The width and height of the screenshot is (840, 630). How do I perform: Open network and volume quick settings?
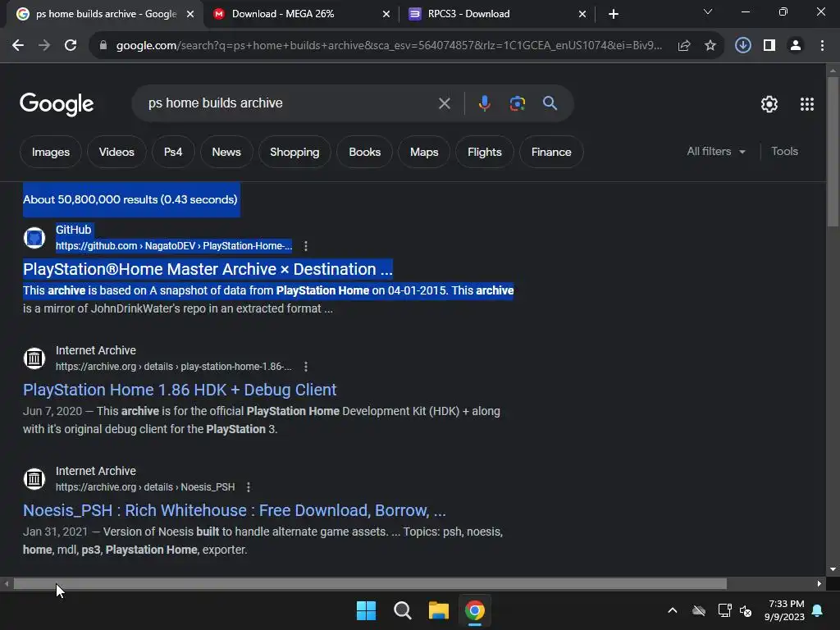(x=735, y=610)
